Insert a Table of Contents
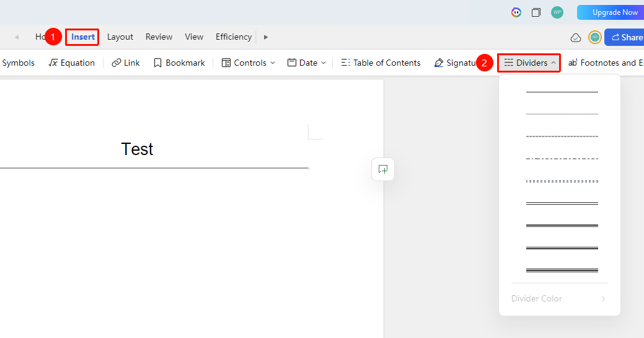Screen dimensions: 644x338 click(381, 63)
